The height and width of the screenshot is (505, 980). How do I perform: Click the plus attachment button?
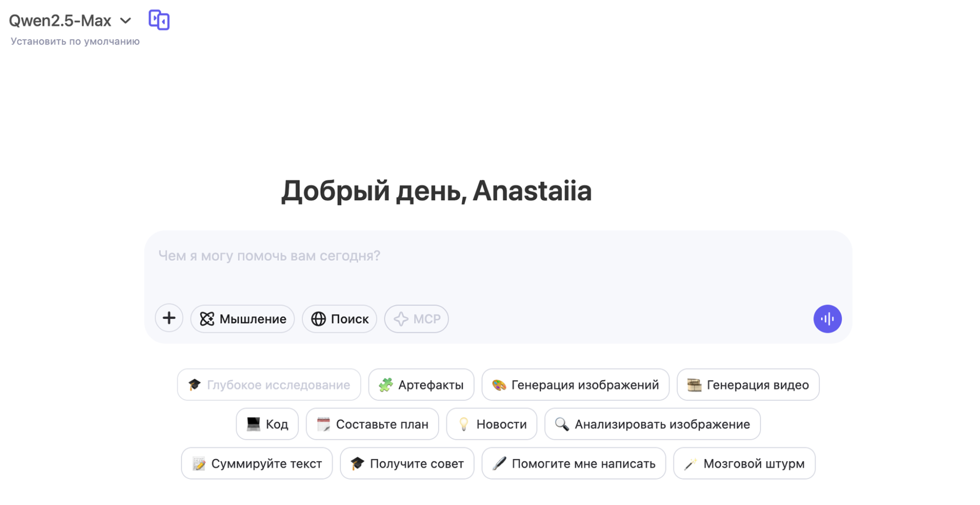coord(169,318)
